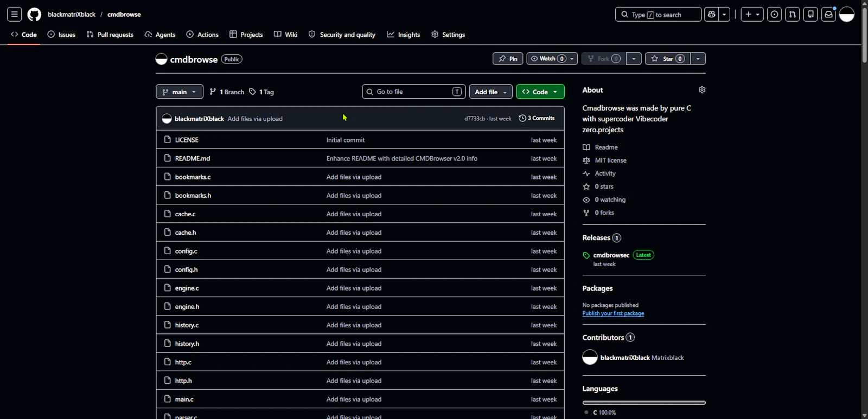Open the README.md file
Screen dimensions: 868x419
click(193, 159)
